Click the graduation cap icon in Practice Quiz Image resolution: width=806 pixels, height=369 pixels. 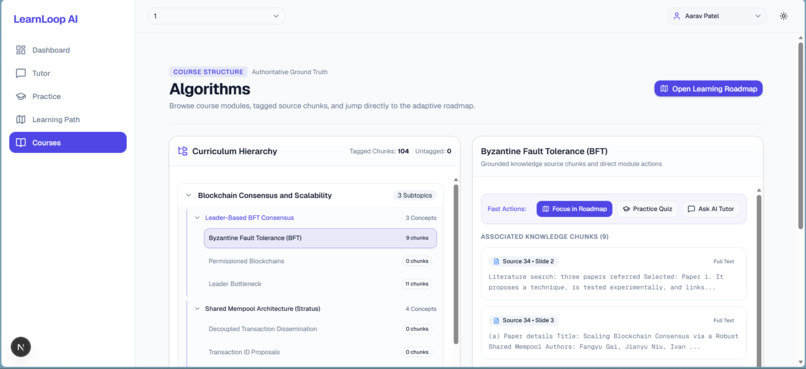(x=626, y=209)
